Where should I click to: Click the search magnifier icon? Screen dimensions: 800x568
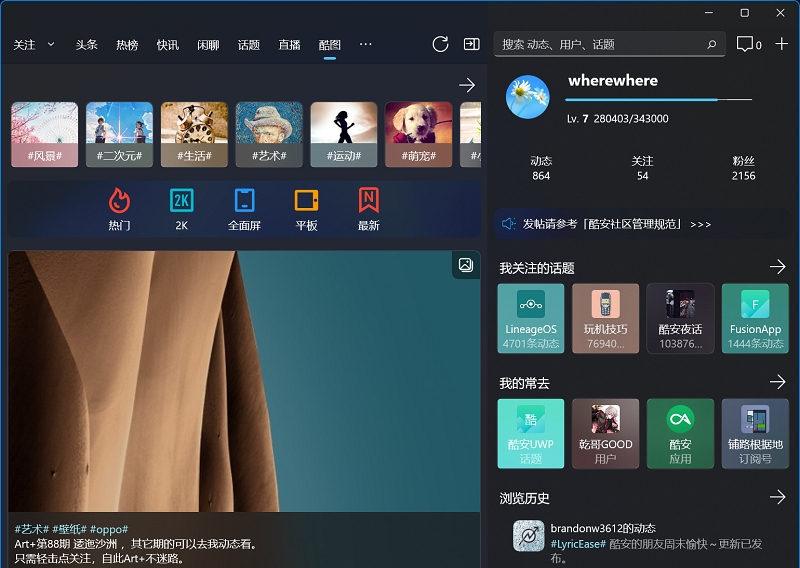tap(712, 44)
